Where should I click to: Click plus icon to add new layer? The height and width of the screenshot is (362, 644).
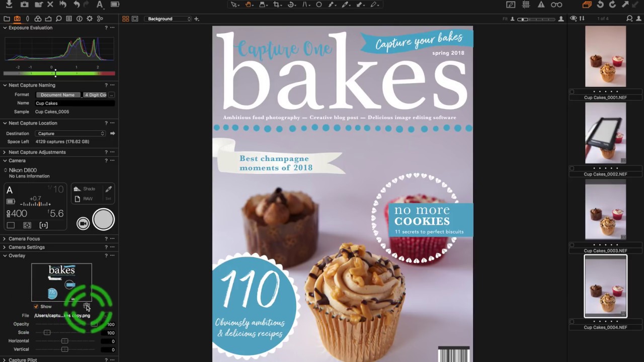point(197,19)
